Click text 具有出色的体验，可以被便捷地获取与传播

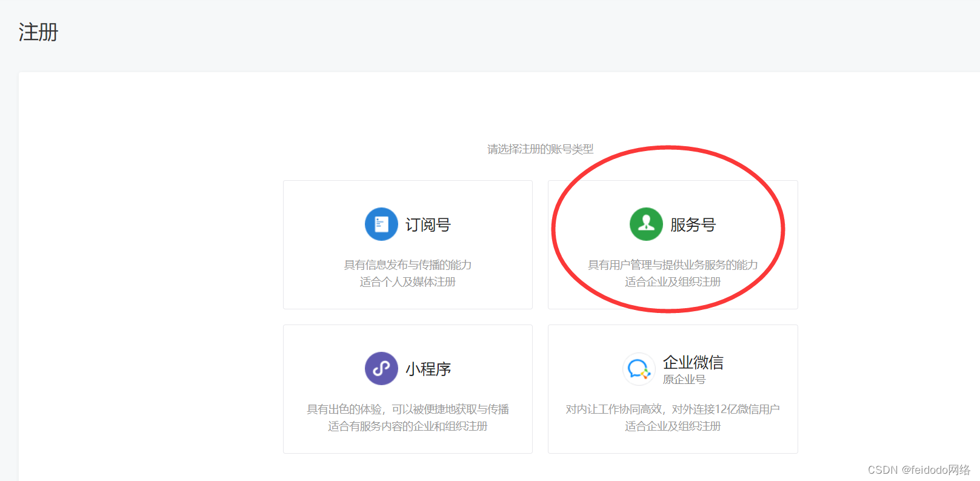408,409
